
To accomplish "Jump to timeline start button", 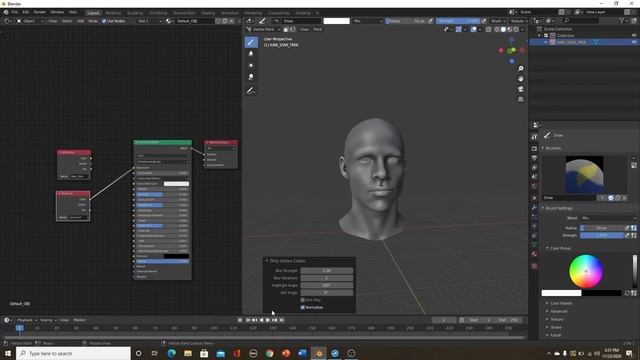I will click(x=248, y=320).
